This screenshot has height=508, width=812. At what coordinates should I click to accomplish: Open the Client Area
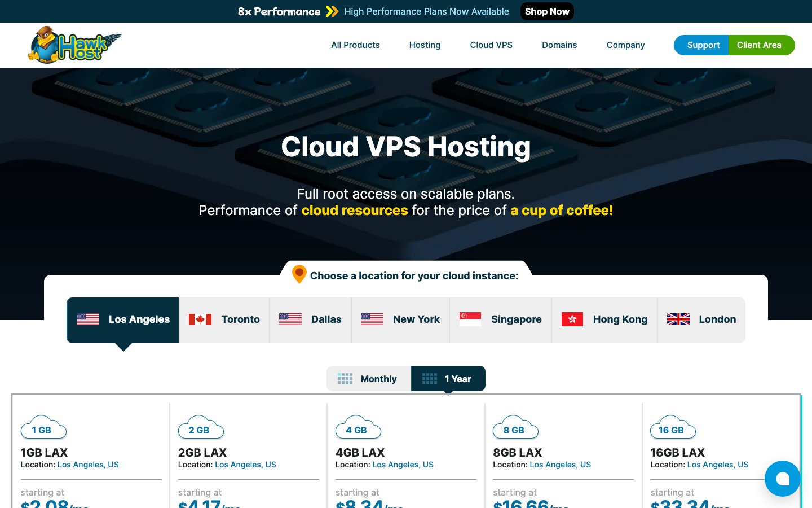coord(761,45)
